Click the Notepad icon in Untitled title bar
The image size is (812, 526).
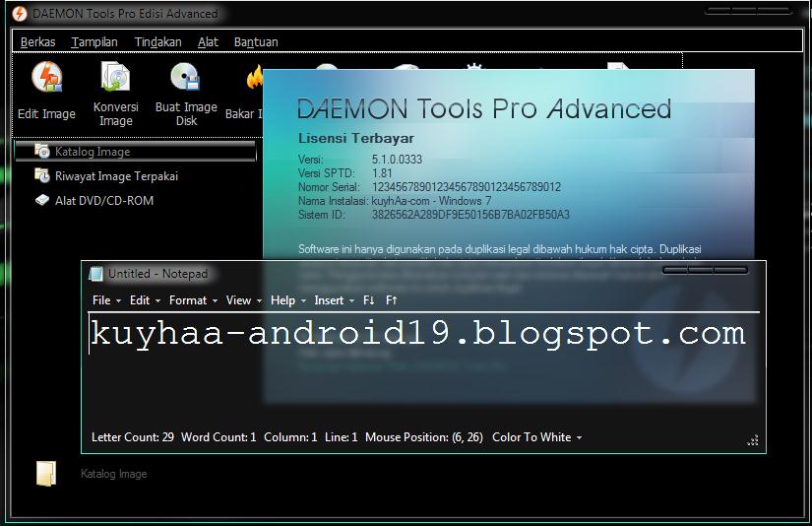(95, 274)
